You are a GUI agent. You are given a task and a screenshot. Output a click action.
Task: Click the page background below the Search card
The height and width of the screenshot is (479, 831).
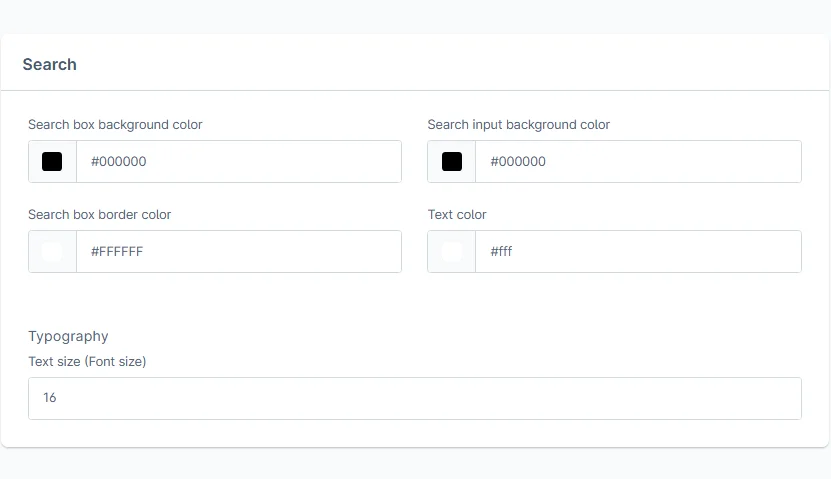click(x=415, y=464)
